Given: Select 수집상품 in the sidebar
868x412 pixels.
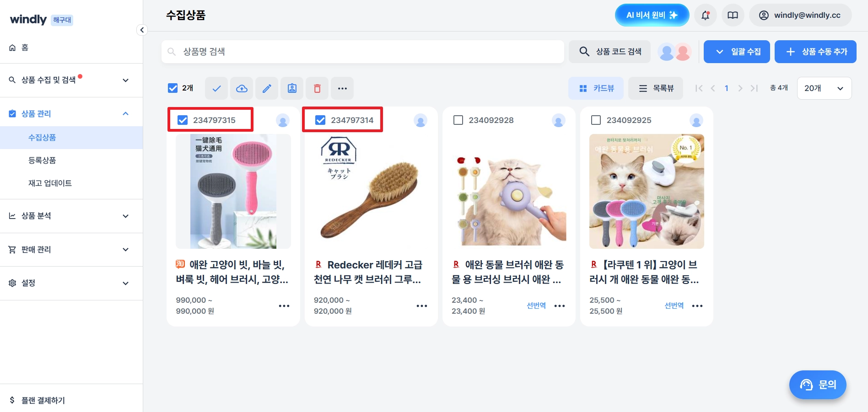Looking at the screenshot, I should tap(71, 138).
